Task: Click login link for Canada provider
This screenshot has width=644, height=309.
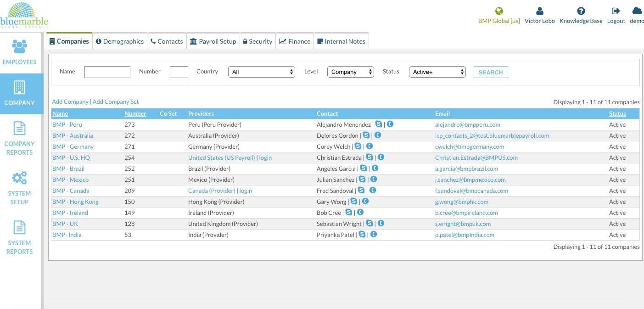Action: point(246,191)
